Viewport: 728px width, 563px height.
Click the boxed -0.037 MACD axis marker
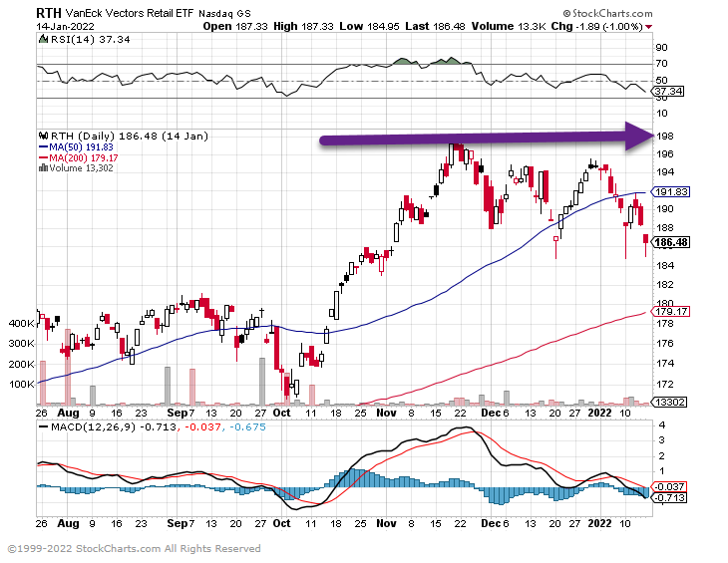(x=669, y=486)
